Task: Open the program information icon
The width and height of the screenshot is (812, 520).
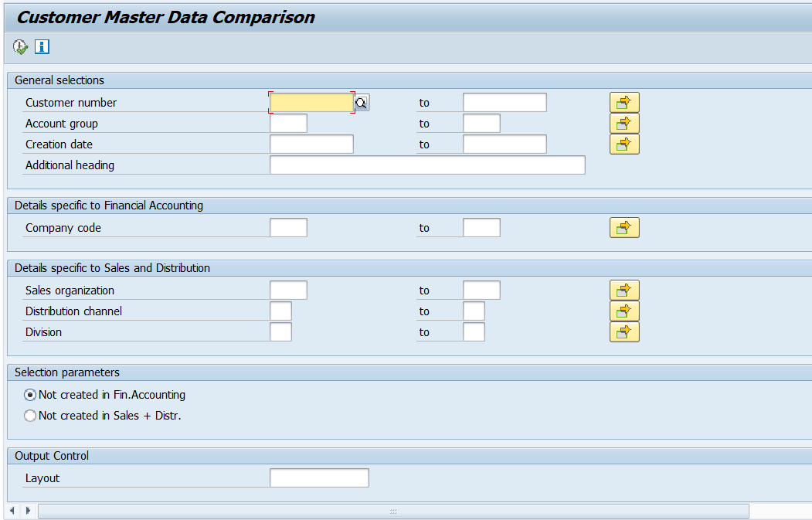Action: [x=42, y=47]
